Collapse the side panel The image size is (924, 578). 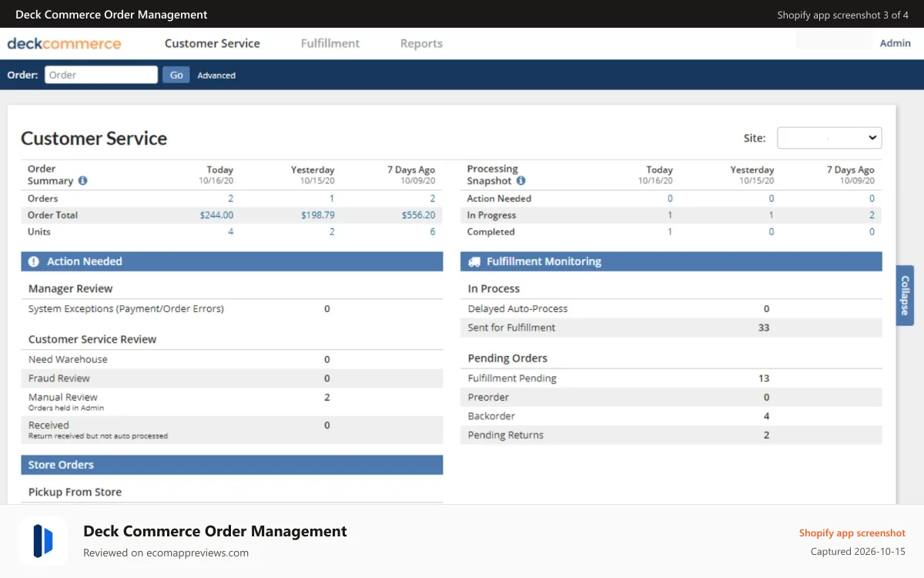905,295
